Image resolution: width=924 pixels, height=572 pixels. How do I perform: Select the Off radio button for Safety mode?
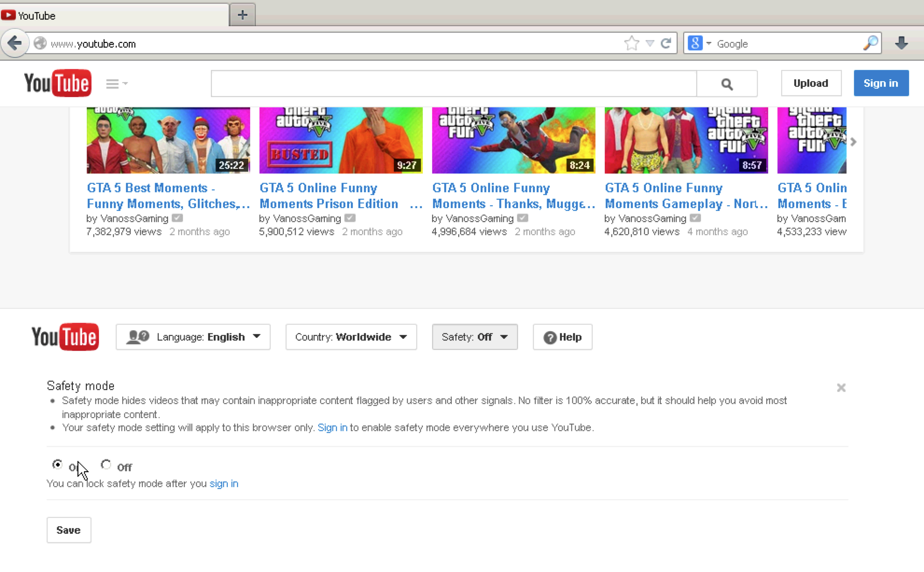pos(106,465)
